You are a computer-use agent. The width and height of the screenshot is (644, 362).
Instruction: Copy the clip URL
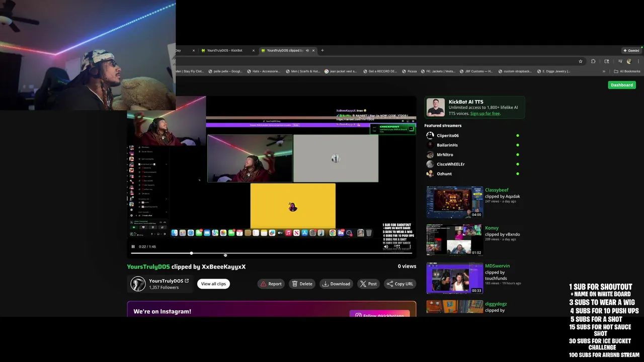(x=400, y=284)
